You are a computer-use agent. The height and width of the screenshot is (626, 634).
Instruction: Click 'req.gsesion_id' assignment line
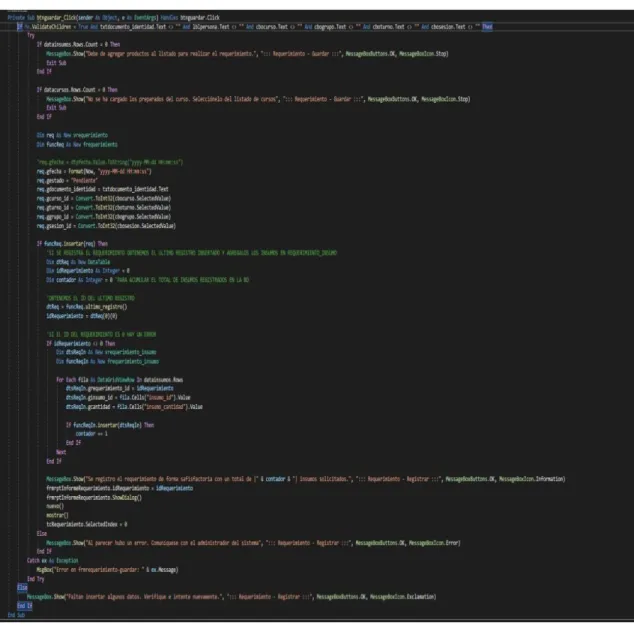click(x=106, y=226)
